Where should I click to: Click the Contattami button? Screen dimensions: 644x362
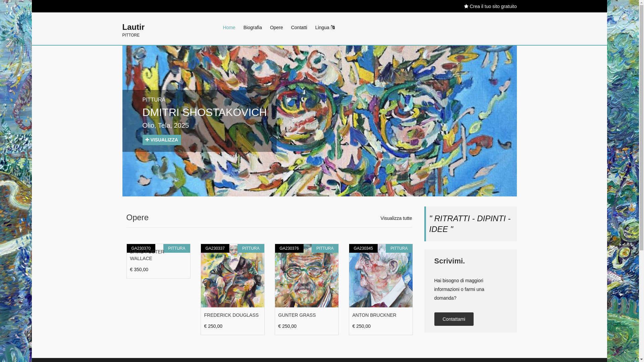454,319
